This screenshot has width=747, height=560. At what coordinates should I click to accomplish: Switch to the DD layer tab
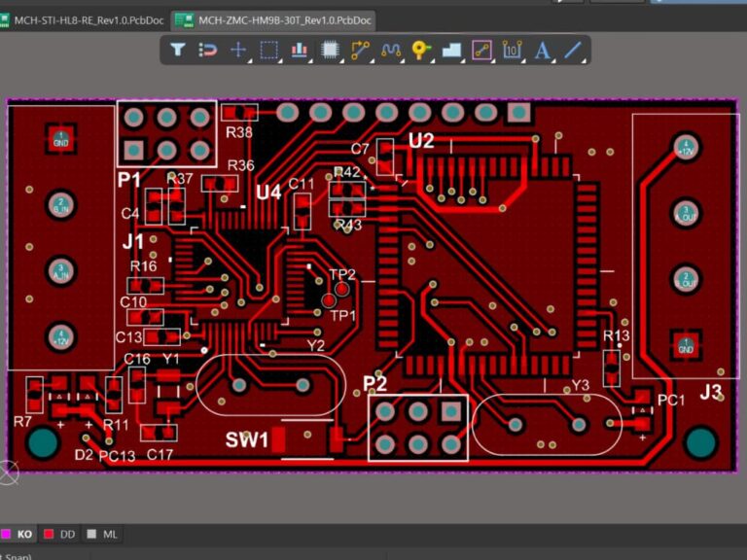pos(60,534)
